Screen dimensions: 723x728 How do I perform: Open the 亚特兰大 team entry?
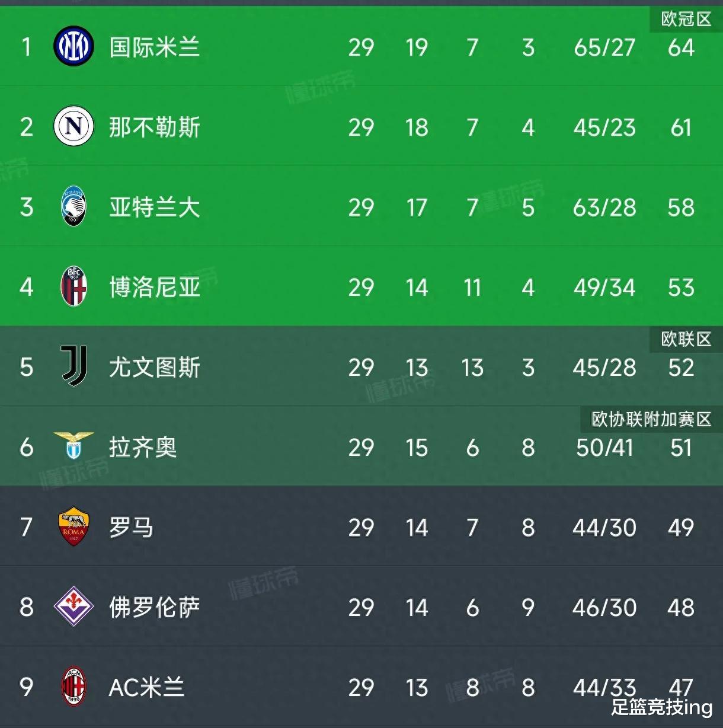[x=155, y=207]
